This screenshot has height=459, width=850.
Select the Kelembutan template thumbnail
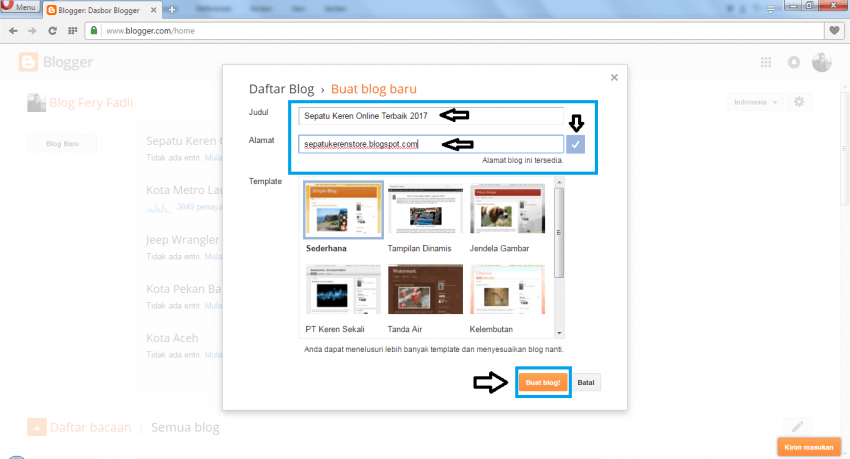(x=507, y=290)
